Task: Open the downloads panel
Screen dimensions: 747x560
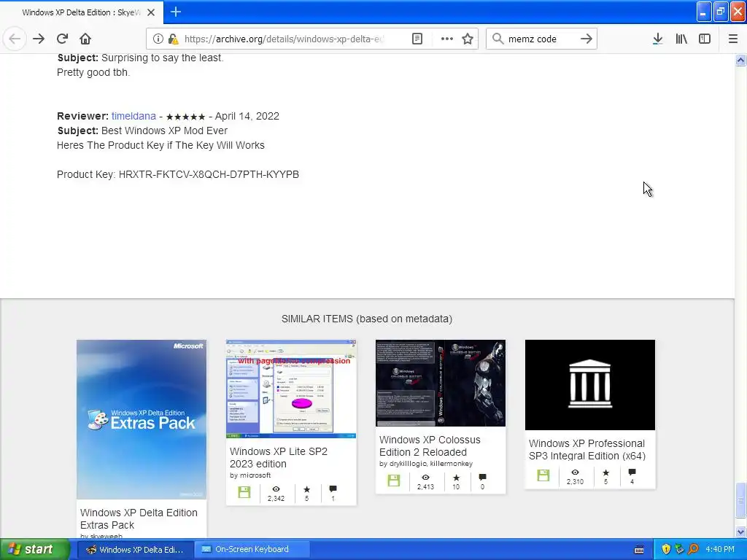Action: pos(657,39)
